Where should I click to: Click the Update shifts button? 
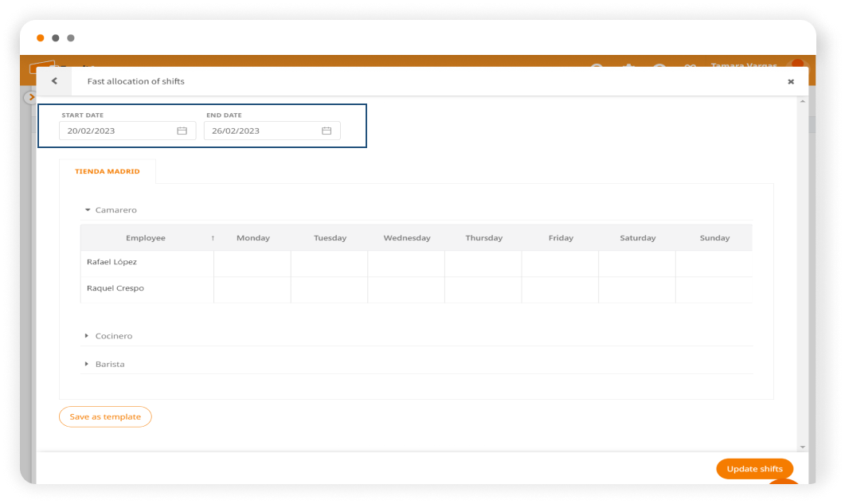[754, 469]
